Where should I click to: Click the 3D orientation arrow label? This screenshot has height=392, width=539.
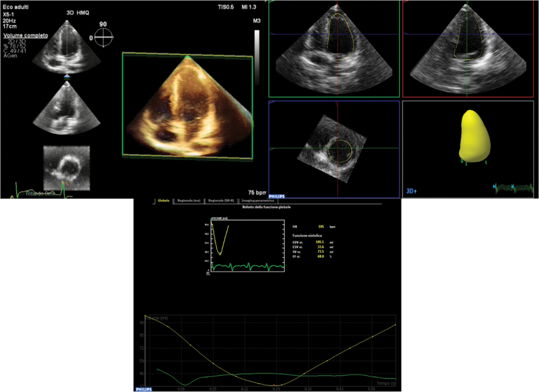411,191
